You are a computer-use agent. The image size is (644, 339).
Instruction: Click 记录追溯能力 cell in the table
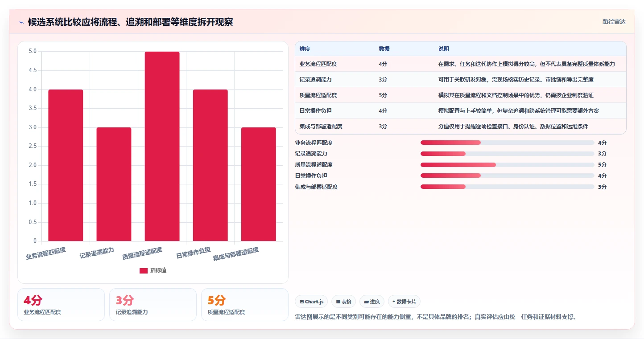315,80
